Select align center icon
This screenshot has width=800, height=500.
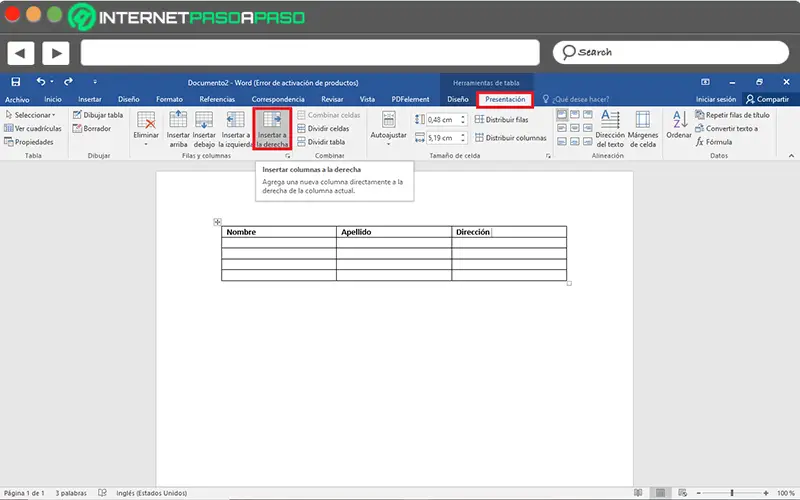[x=574, y=128]
